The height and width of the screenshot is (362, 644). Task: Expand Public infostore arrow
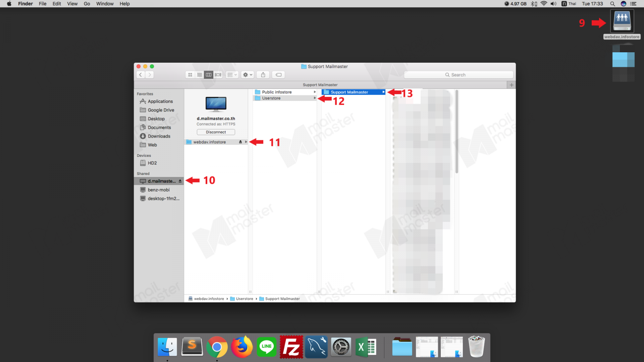(x=315, y=92)
